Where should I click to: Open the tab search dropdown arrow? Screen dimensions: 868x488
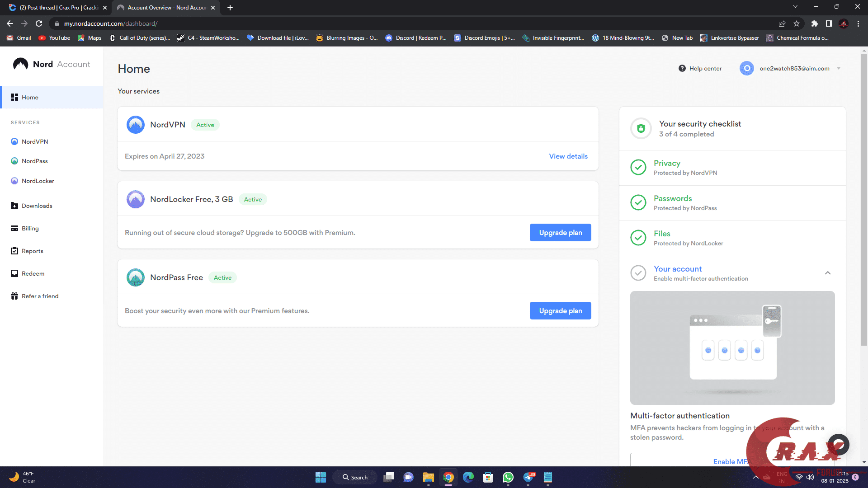click(795, 7)
